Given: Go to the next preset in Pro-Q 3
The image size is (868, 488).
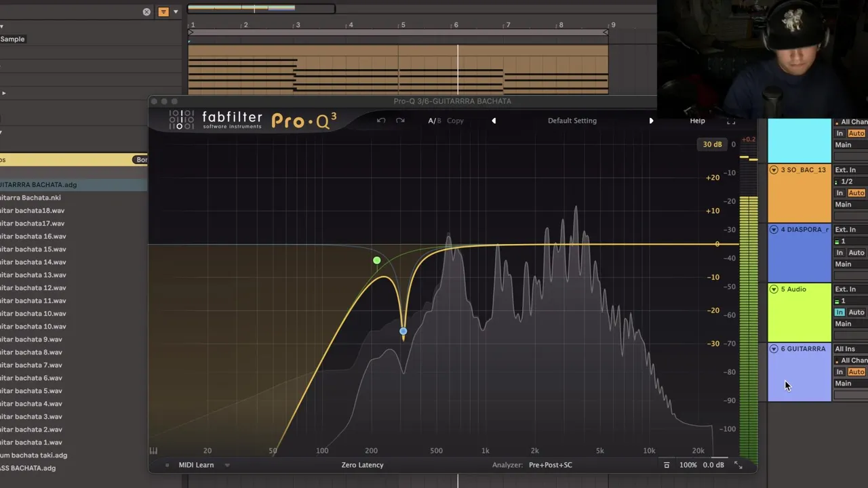Looking at the screenshot, I should [651, 121].
